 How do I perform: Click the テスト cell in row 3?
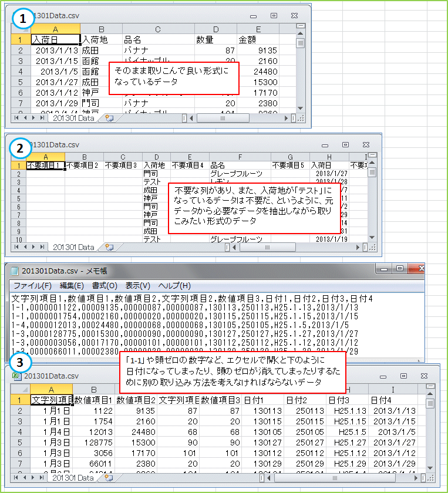(x=156, y=182)
